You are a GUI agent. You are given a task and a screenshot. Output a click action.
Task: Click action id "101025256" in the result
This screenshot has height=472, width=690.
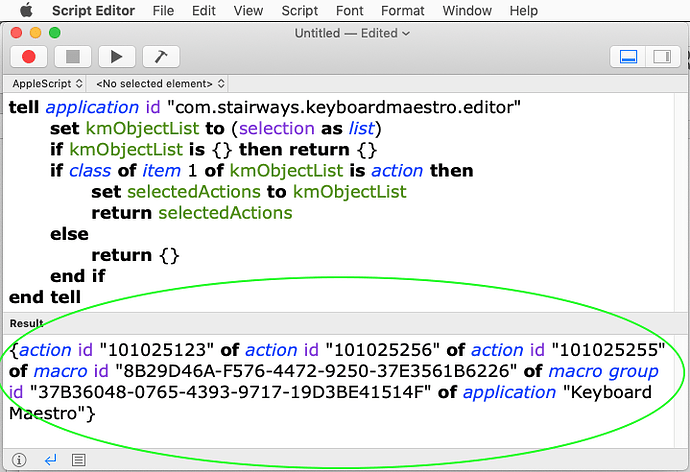point(382,350)
